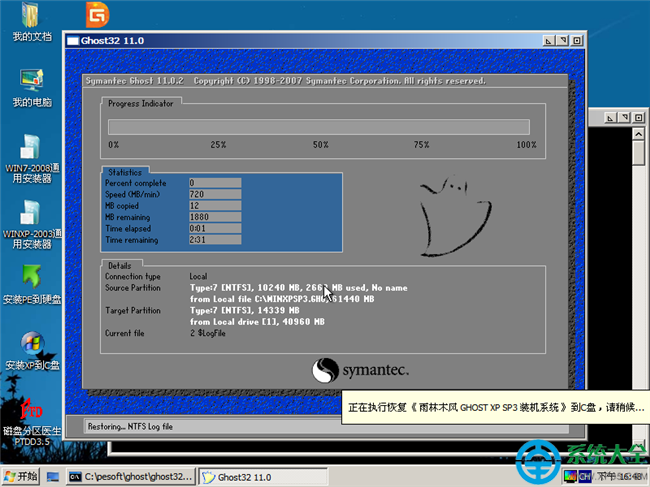Click the MB copied value 12
The width and height of the screenshot is (650, 487).
[215, 206]
